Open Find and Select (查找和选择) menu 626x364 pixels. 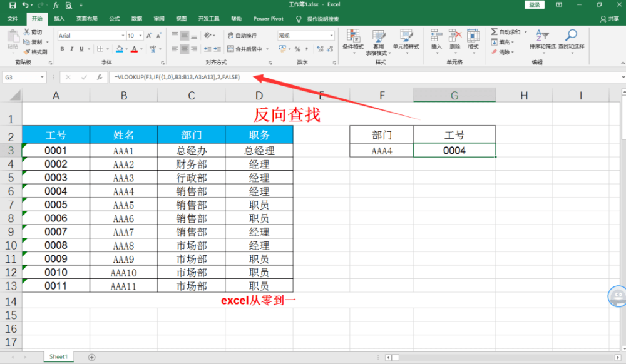572,41
